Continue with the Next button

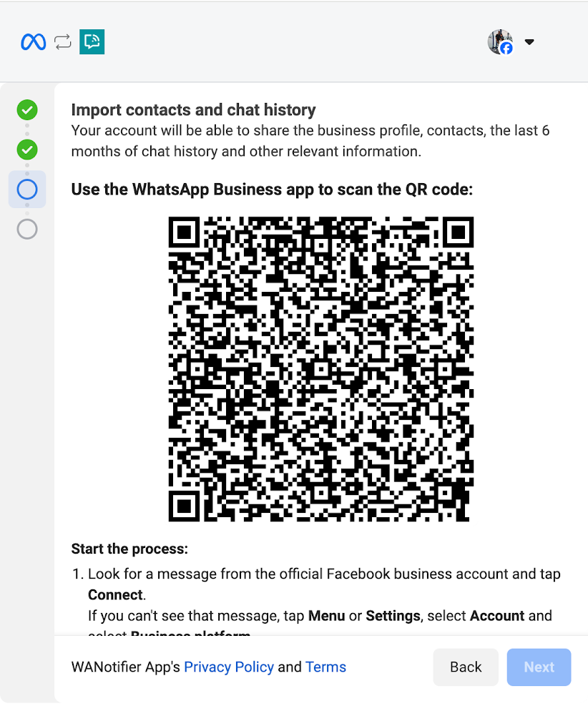click(539, 667)
